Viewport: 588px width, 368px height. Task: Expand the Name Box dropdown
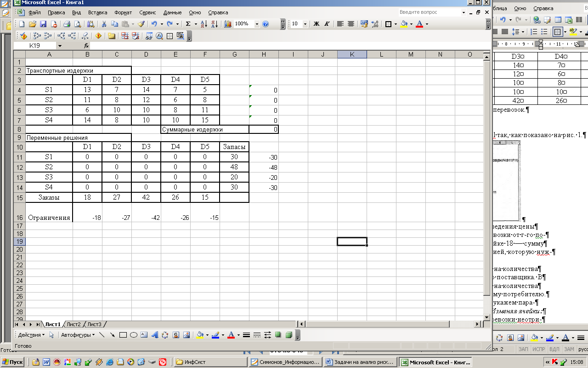point(59,46)
